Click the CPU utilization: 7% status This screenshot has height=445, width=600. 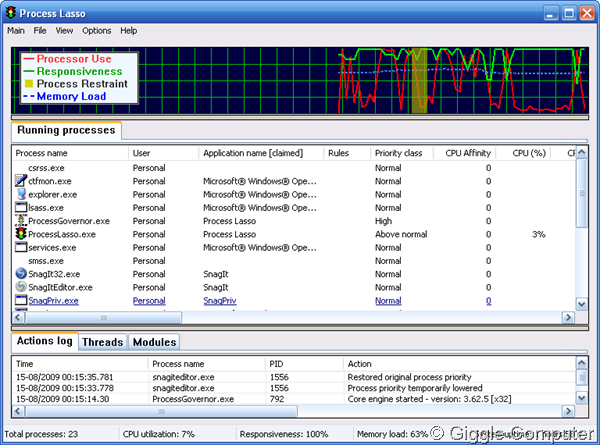tap(159, 434)
